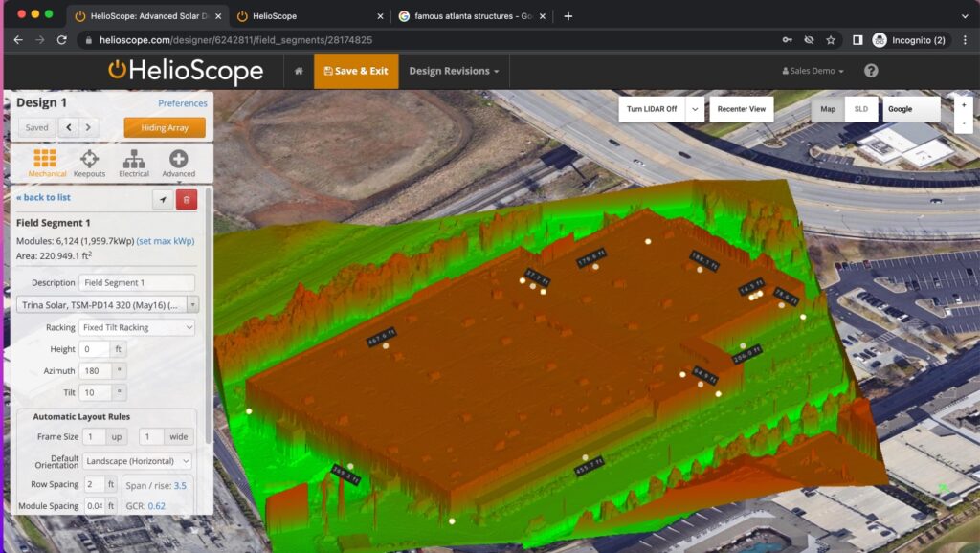Click the HelioScope home icon
Screen dimensions: 980x553
(299, 71)
